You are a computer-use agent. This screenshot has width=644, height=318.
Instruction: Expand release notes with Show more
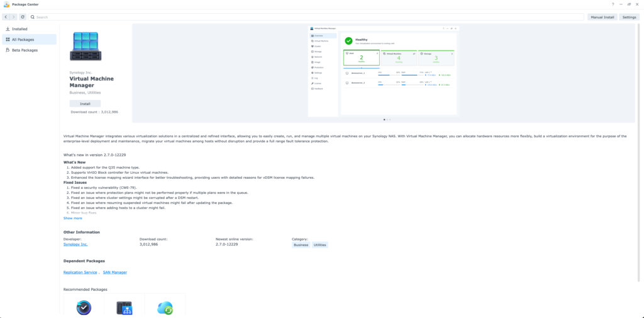(72, 218)
